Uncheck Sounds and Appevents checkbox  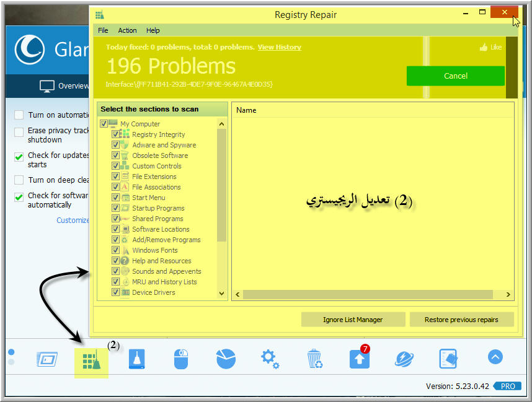(x=115, y=271)
